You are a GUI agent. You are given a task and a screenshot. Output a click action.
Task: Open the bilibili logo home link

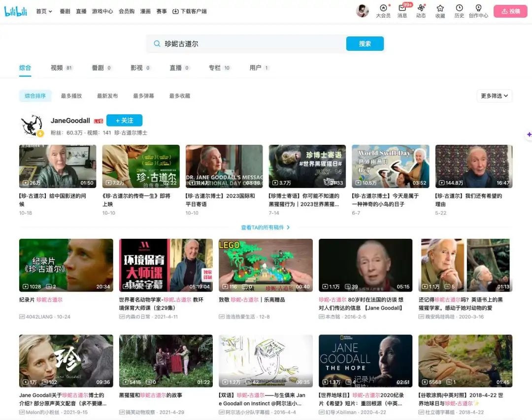click(x=16, y=11)
